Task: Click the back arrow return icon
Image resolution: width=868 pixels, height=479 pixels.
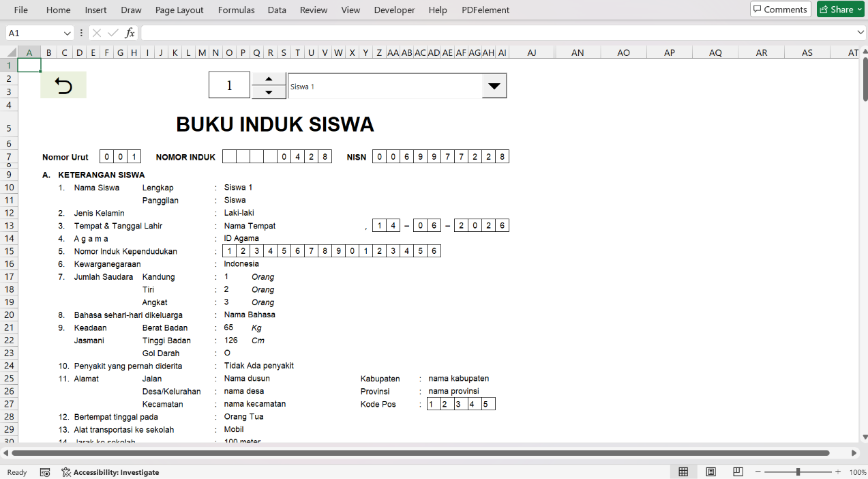Action: (63, 85)
